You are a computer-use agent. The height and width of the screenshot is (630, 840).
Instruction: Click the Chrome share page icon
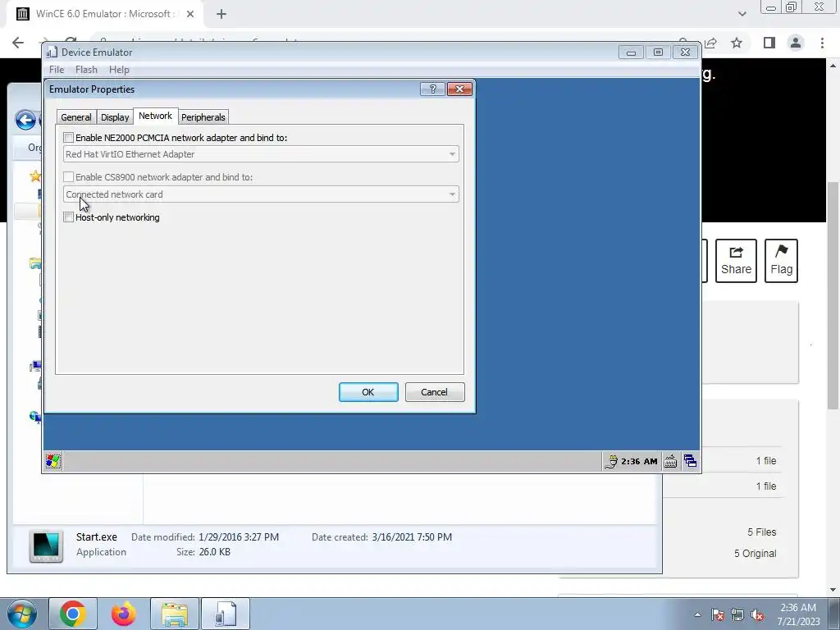711,43
